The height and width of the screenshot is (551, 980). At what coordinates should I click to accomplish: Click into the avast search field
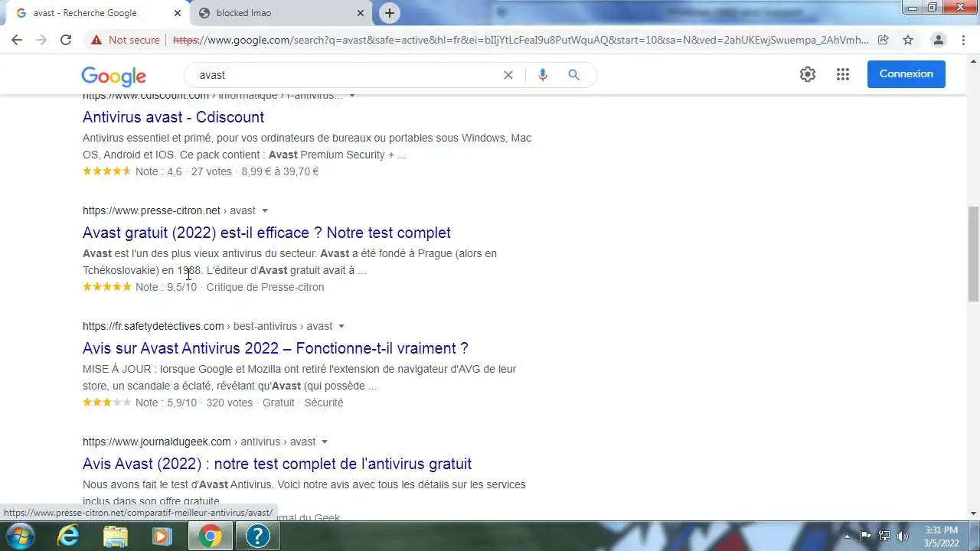(x=345, y=75)
